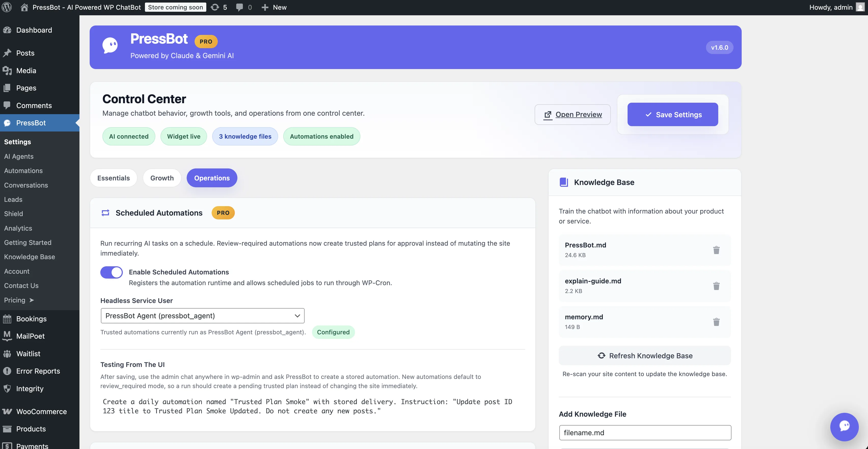The image size is (868, 449).
Task: Click 3 knowledge files status pill
Action: [245, 137]
